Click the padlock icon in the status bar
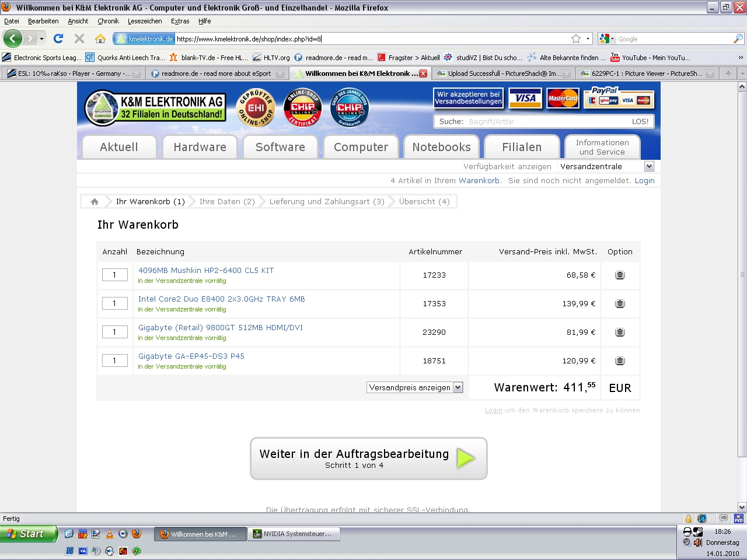Viewport: 747px width, 560px height. point(689,519)
